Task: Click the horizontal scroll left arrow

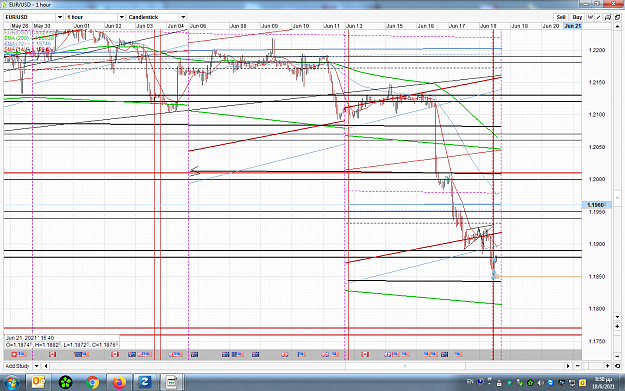Action: pyautogui.click(x=46, y=366)
